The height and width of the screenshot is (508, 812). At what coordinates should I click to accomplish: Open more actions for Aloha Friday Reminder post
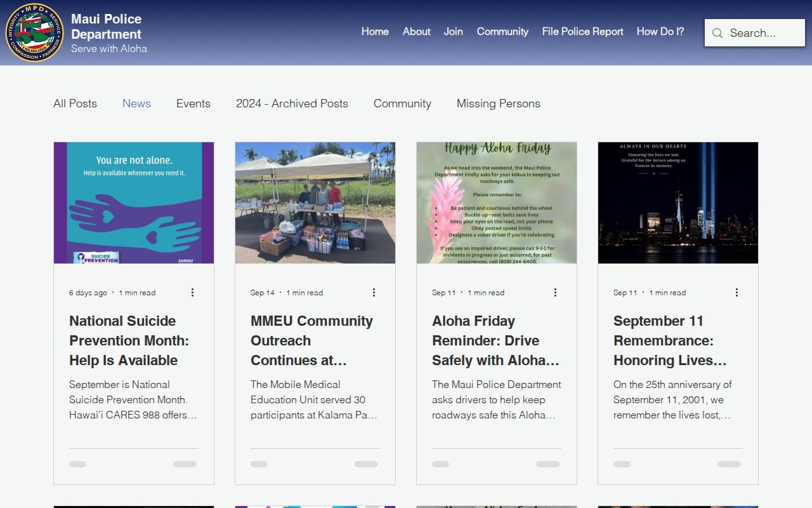[x=555, y=292]
